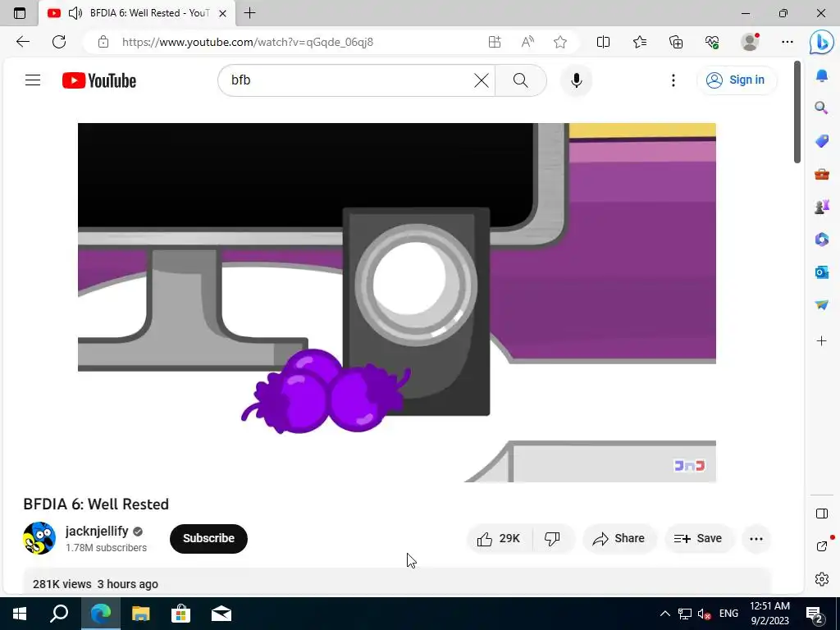
Task: View site information lock icon
Action: tap(103, 42)
